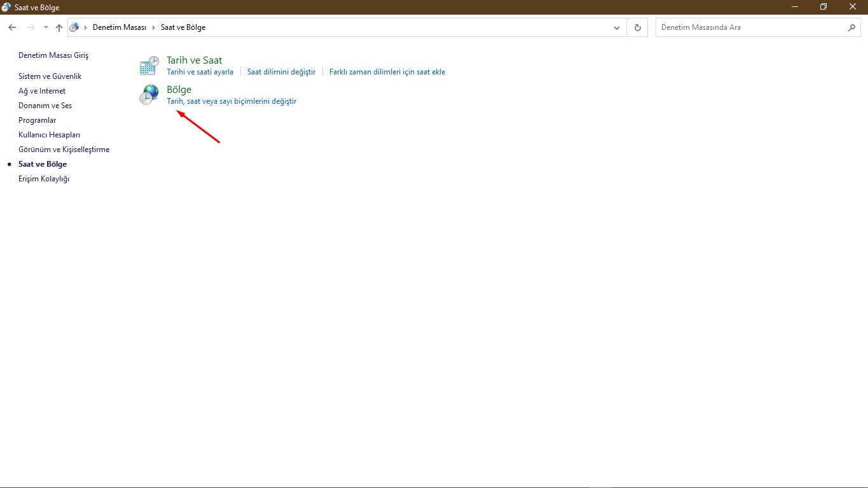Open Kullanıcı Hesapları category
868x488 pixels.
point(50,135)
